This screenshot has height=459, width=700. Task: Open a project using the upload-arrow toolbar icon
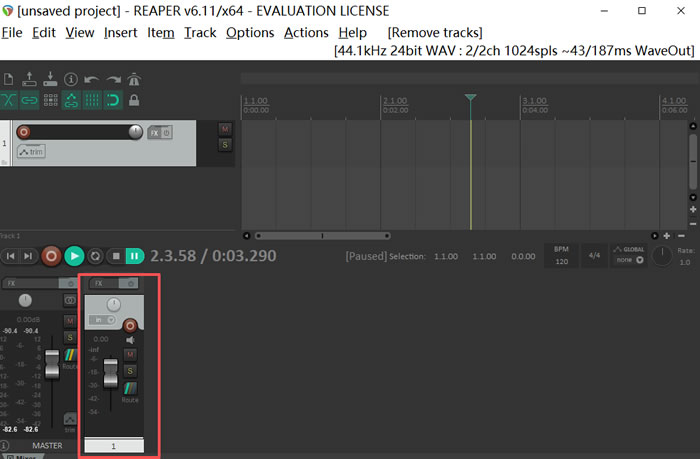click(29, 79)
